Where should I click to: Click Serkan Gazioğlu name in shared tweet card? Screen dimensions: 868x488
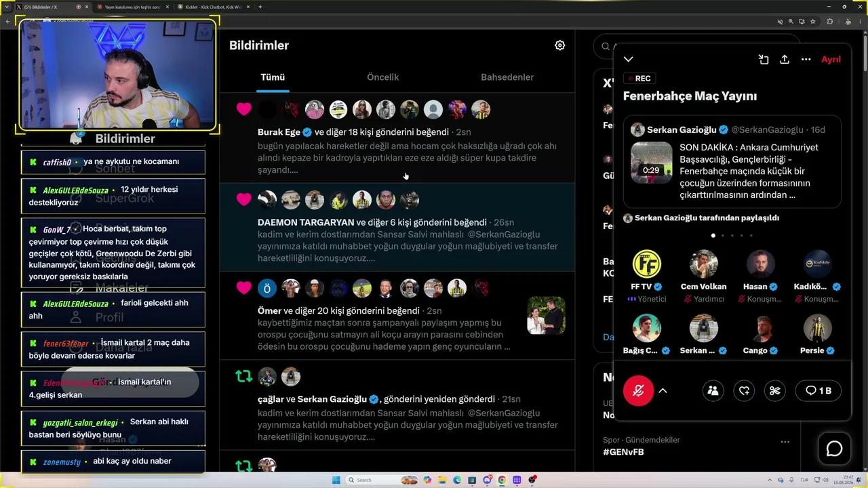[x=682, y=129]
